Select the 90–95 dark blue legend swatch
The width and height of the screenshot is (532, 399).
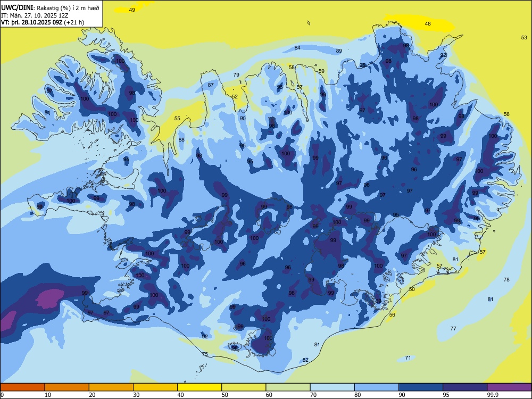point(421,387)
